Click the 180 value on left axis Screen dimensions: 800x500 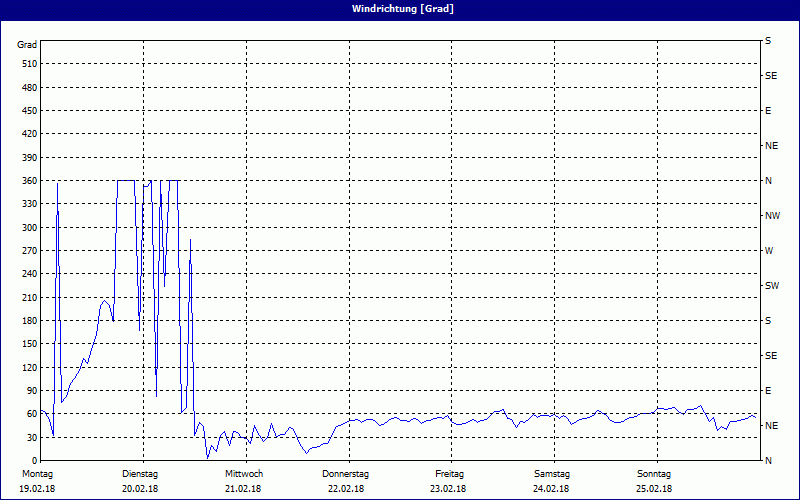pyautogui.click(x=28, y=321)
